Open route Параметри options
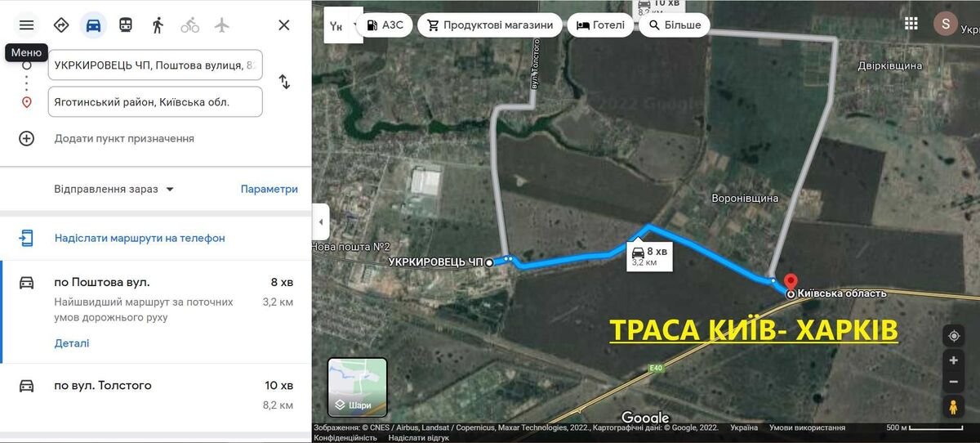Image resolution: width=980 pixels, height=443 pixels. point(269,189)
